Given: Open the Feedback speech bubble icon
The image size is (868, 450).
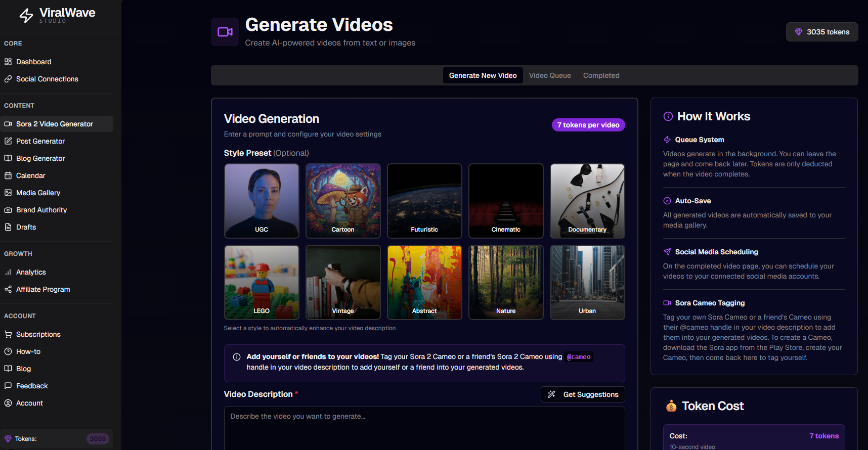Looking at the screenshot, I should point(8,386).
